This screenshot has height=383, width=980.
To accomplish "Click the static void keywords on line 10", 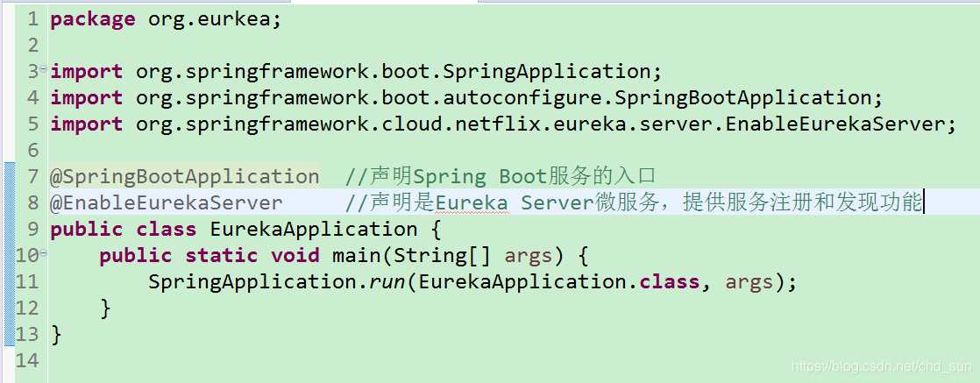I will click(252, 256).
